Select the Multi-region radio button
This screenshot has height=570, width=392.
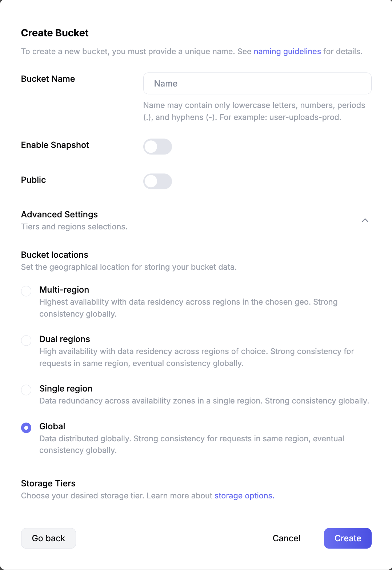tap(26, 291)
